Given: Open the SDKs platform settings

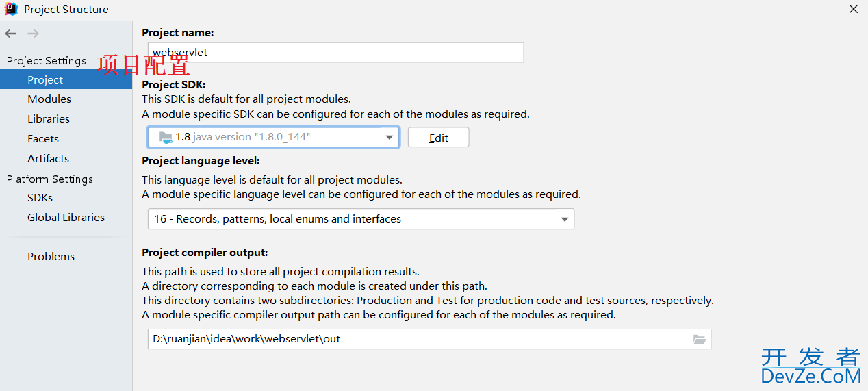Looking at the screenshot, I should [40, 198].
